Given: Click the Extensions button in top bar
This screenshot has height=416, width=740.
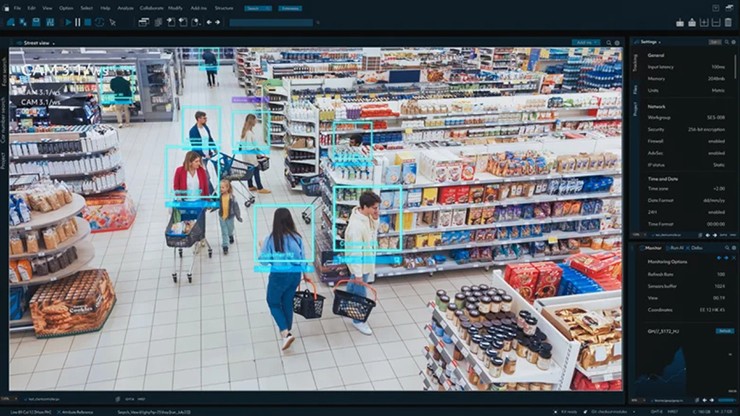Looking at the screenshot, I should click(289, 8).
